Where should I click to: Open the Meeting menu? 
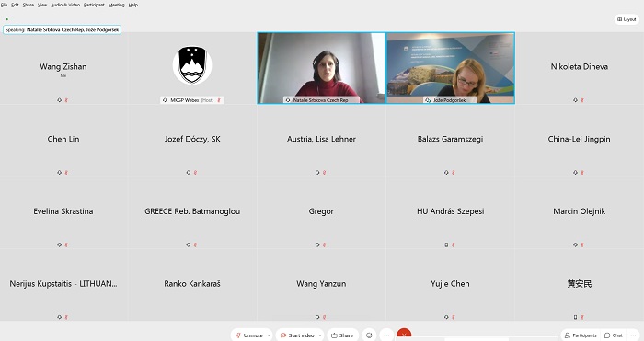[x=116, y=5]
